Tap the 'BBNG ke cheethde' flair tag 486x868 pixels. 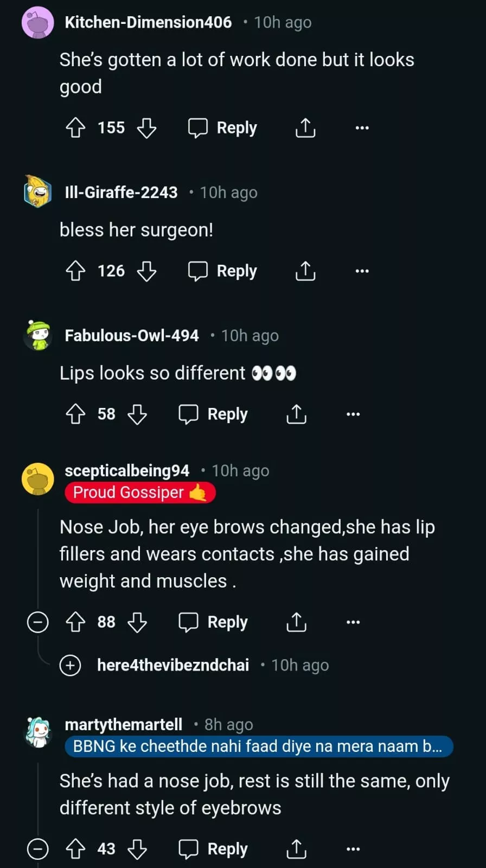[258, 746]
